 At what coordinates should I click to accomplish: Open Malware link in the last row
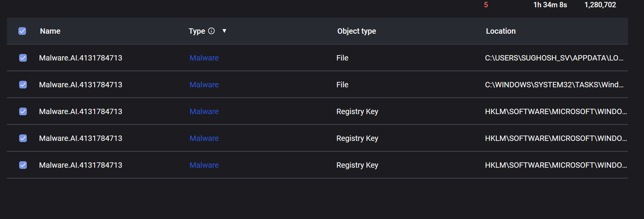click(204, 165)
